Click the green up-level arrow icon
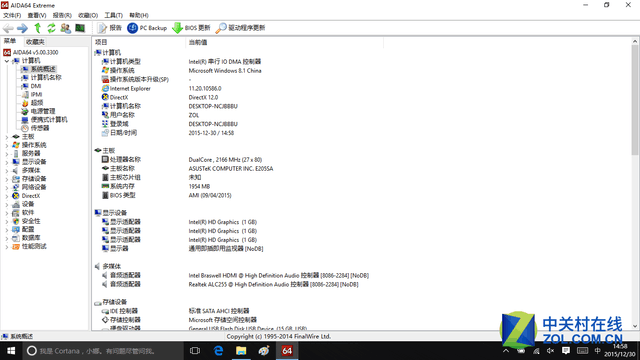640x360 pixels. (x=38, y=28)
